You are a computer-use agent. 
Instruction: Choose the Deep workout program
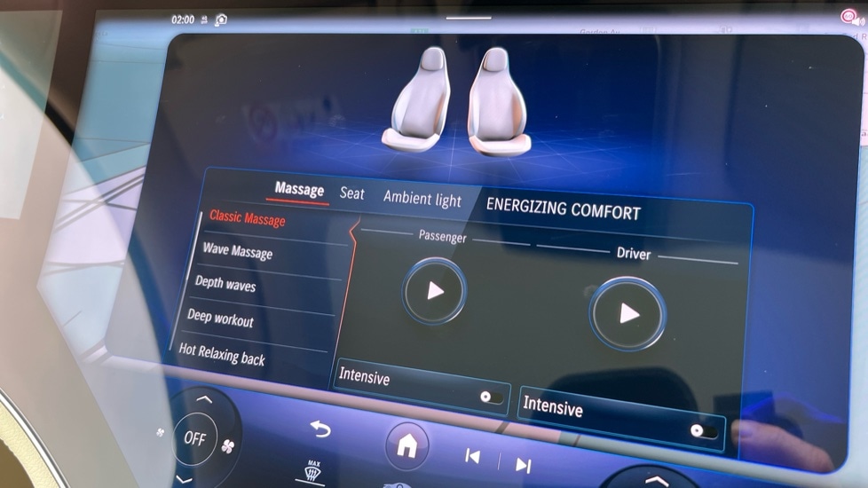pos(220,318)
